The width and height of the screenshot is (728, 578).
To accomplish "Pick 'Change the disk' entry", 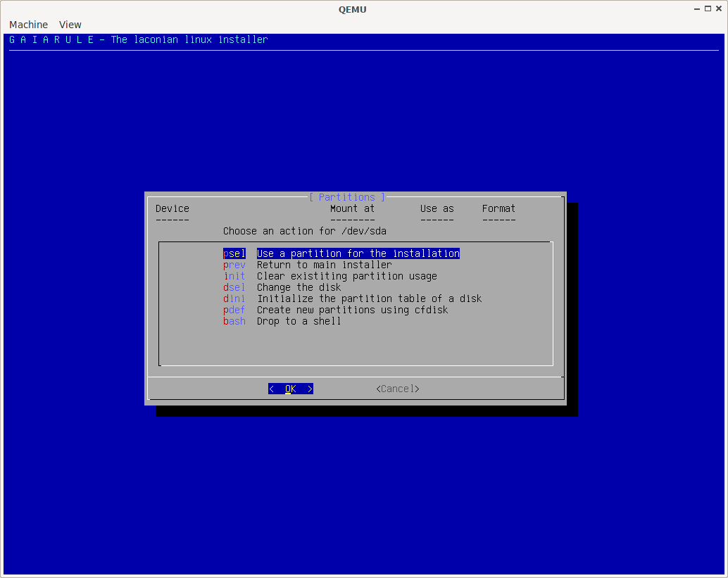I will click(299, 287).
